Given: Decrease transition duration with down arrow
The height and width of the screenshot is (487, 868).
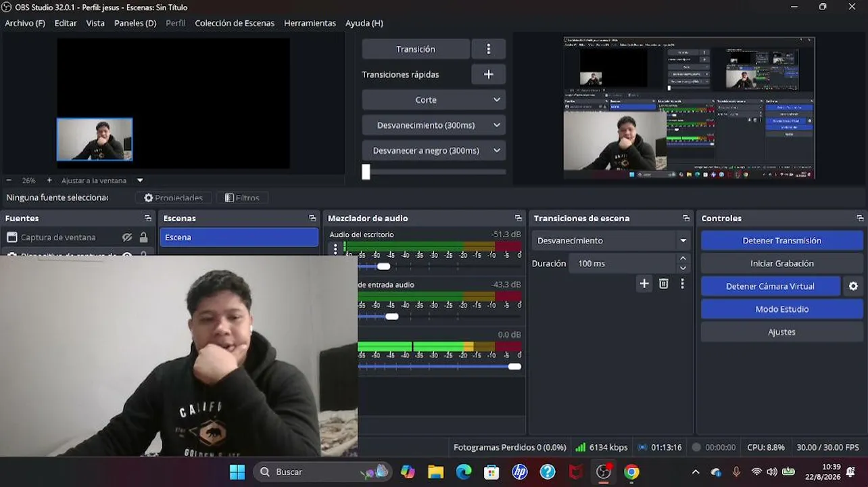Looking at the screenshot, I should pyautogui.click(x=683, y=268).
